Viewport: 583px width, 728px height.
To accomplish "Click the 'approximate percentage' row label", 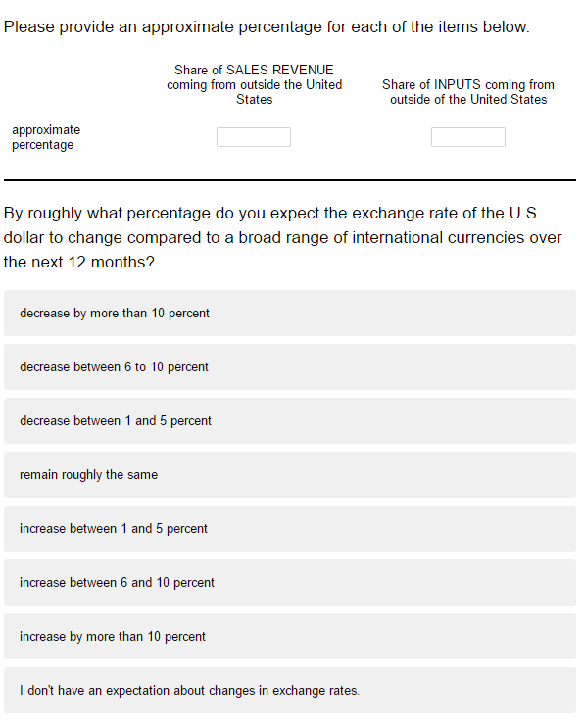I will [46, 137].
